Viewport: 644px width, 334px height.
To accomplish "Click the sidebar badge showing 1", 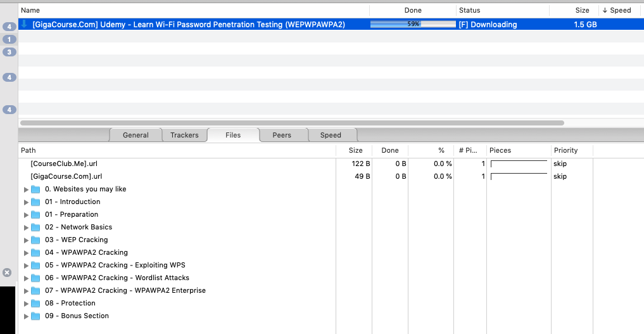I will tap(9, 39).
